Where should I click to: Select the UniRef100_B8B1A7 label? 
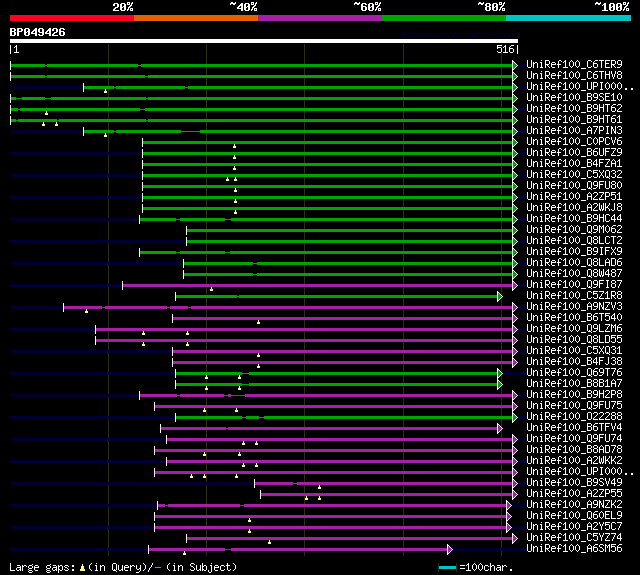(574, 384)
